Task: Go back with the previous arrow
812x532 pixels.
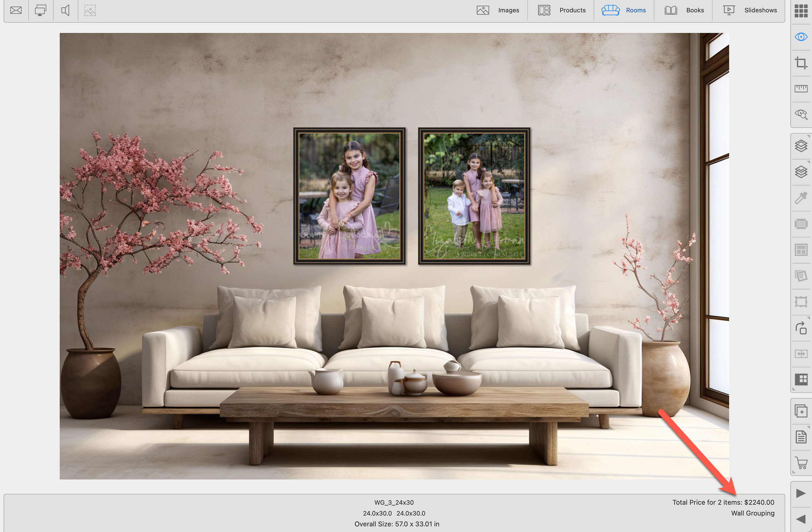Action: point(801,520)
